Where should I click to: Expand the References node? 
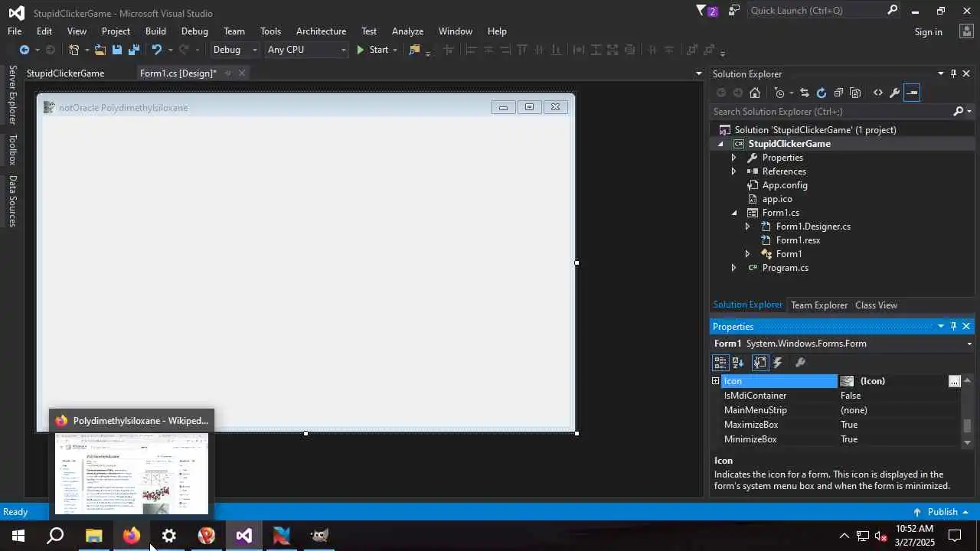click(733, 171)
